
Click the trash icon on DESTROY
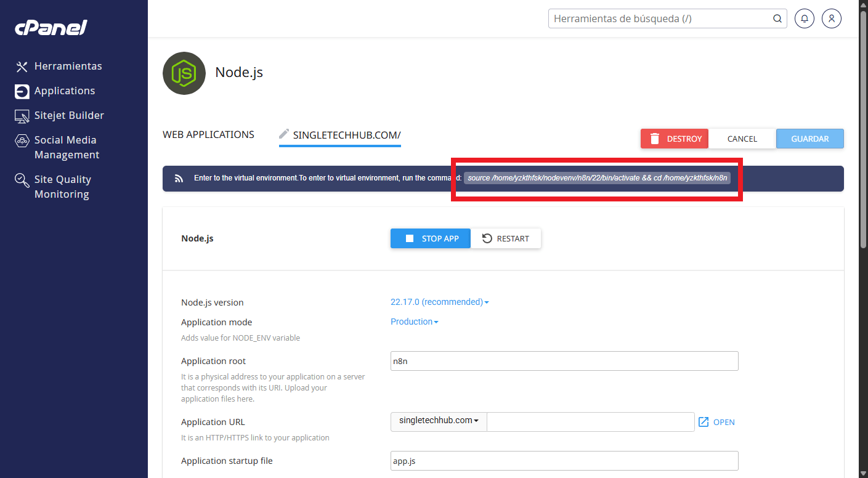tap(655, 139)
